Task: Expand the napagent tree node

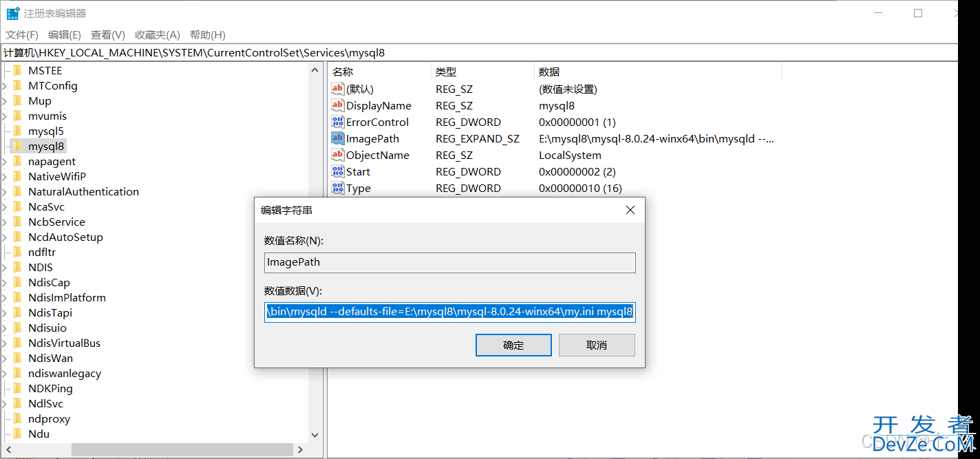Action: [4, 161]
